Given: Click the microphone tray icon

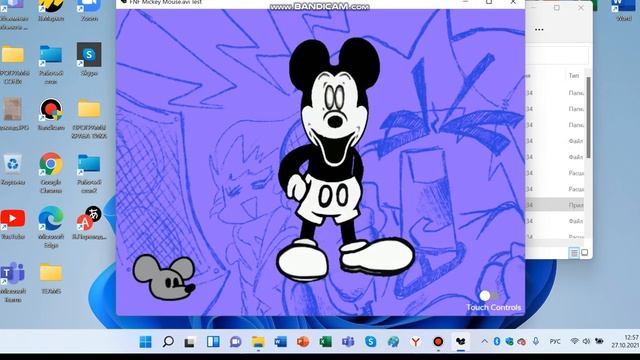Looking at the screenshot, I should (x=536, y=342).
